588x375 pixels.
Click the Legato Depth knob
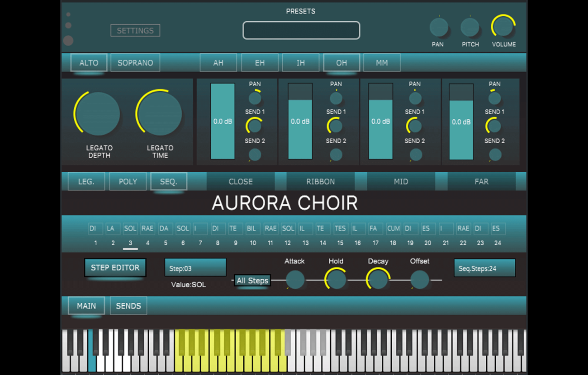point(98,114)
